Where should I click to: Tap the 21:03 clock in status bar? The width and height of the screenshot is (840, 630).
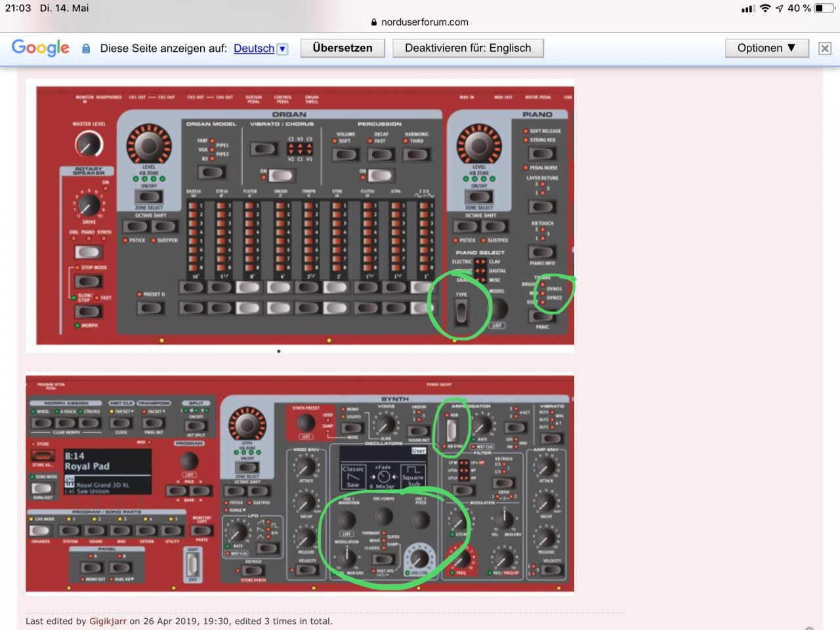[18, 8]
